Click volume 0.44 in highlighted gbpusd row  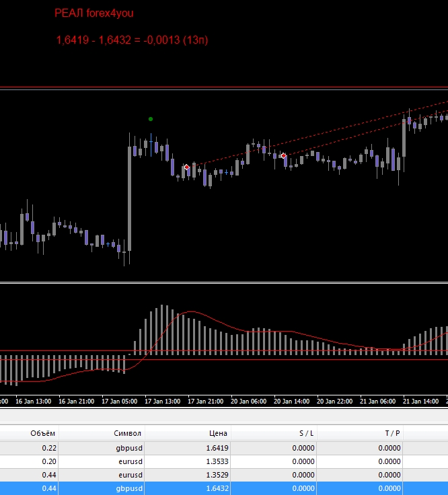[49, 488]
